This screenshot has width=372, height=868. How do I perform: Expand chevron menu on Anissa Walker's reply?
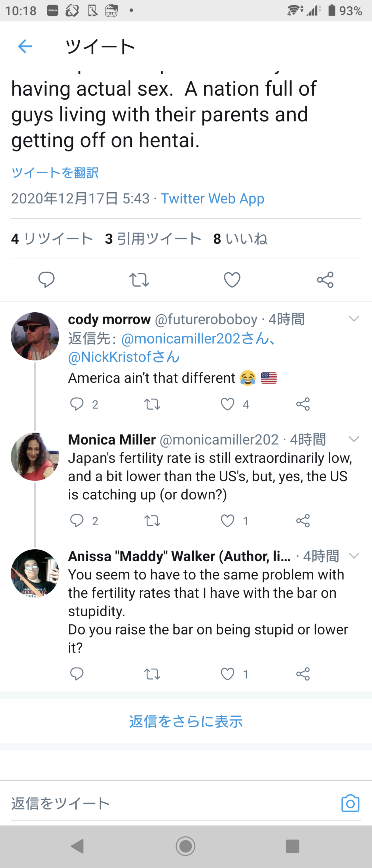(354, 556)
